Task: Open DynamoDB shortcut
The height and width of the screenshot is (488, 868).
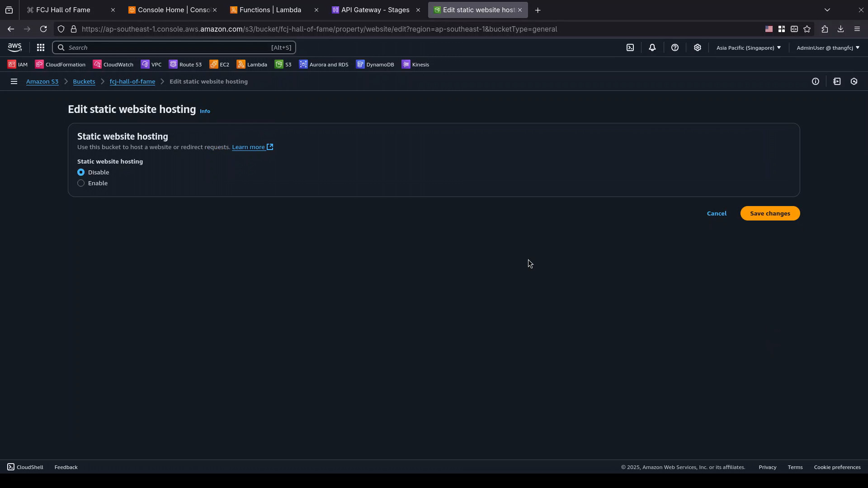Action: coord(375,65)
